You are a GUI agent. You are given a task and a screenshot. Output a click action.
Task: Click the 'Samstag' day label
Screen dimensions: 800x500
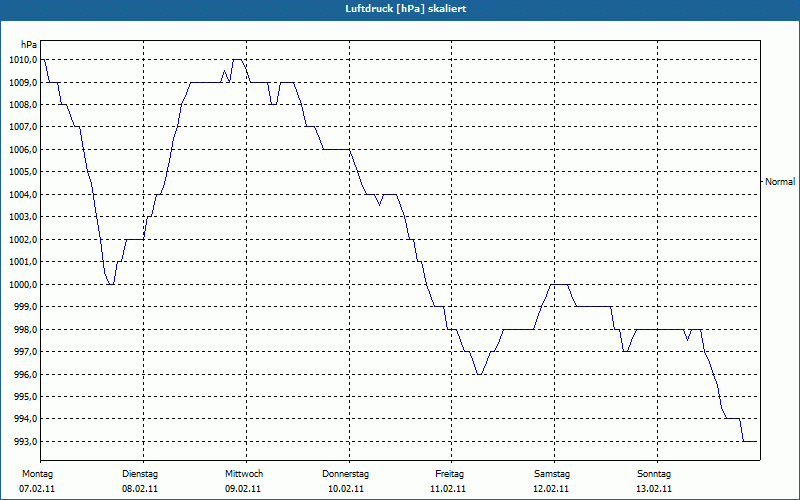tap(552, 474)
